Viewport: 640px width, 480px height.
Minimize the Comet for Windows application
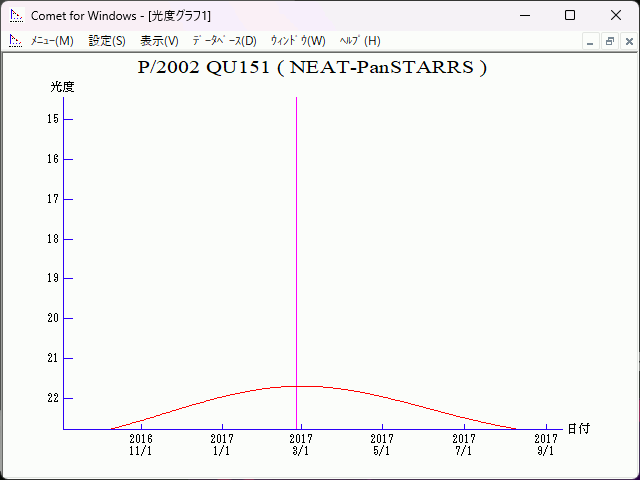pyautogui.click(x=524, y=16)
